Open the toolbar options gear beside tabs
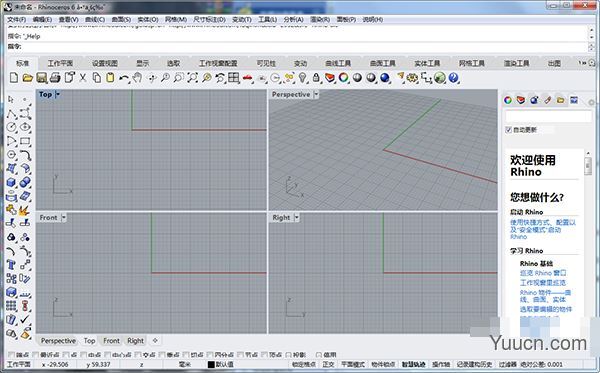The height and width of the screenshot is (373, 600). pos(592,63)
